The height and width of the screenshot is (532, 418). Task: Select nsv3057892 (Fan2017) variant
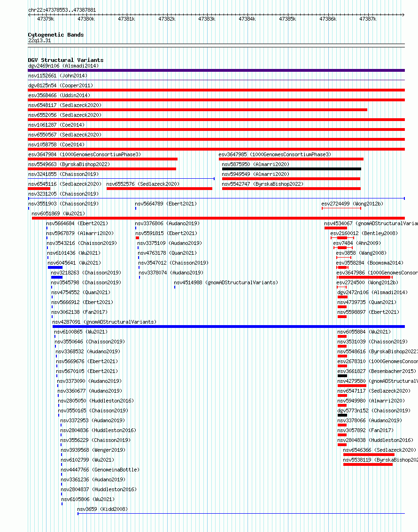click(365, 430)
